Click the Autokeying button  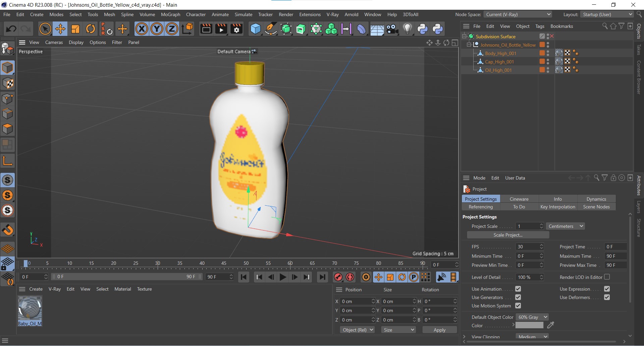350,277
